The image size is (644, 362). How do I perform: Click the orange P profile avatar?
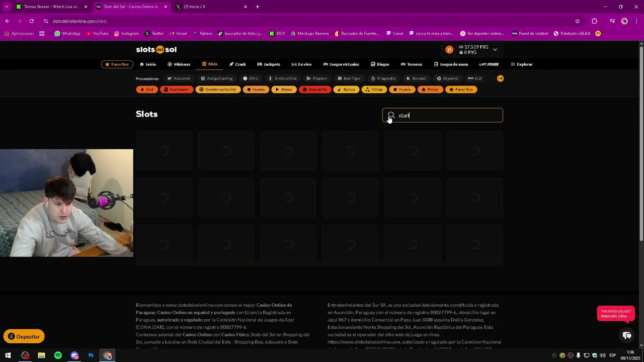point(449,50)
